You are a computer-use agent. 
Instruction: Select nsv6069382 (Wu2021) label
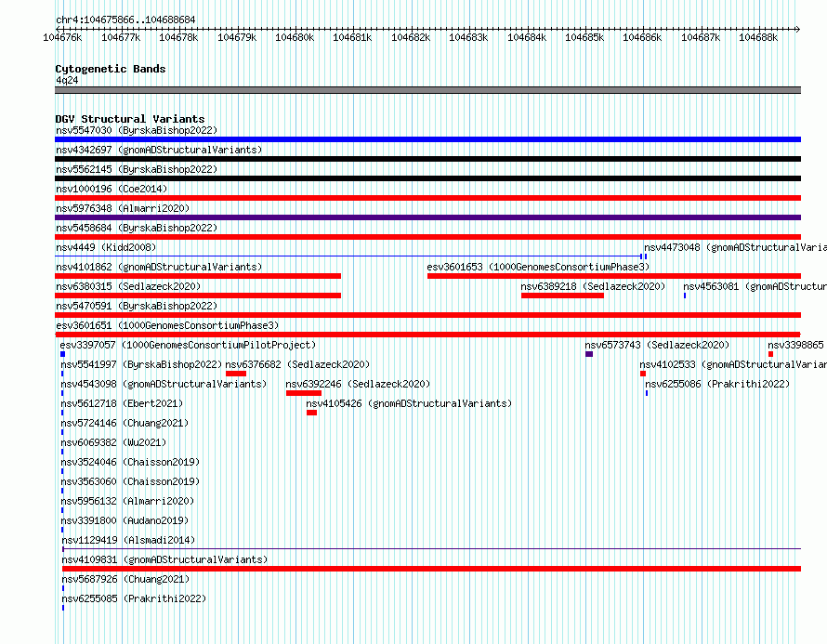113,442
